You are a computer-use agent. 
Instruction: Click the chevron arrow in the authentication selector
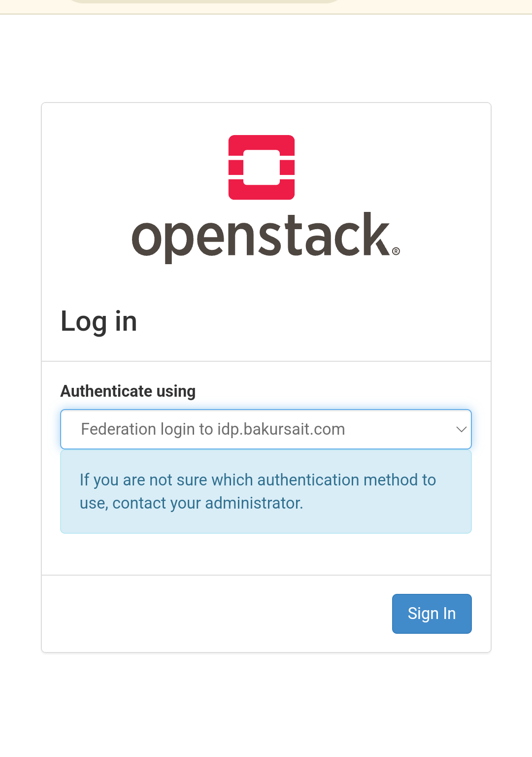click(x=462, y=429)
